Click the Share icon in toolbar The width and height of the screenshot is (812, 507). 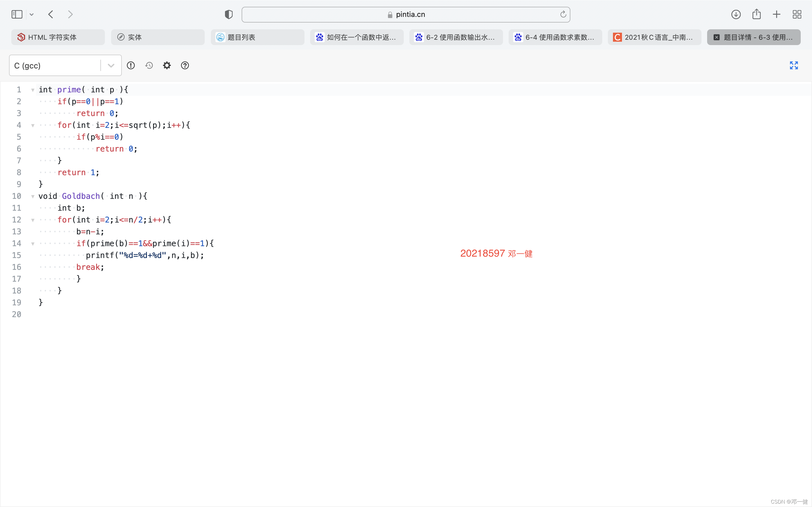[x=756, y=14]
